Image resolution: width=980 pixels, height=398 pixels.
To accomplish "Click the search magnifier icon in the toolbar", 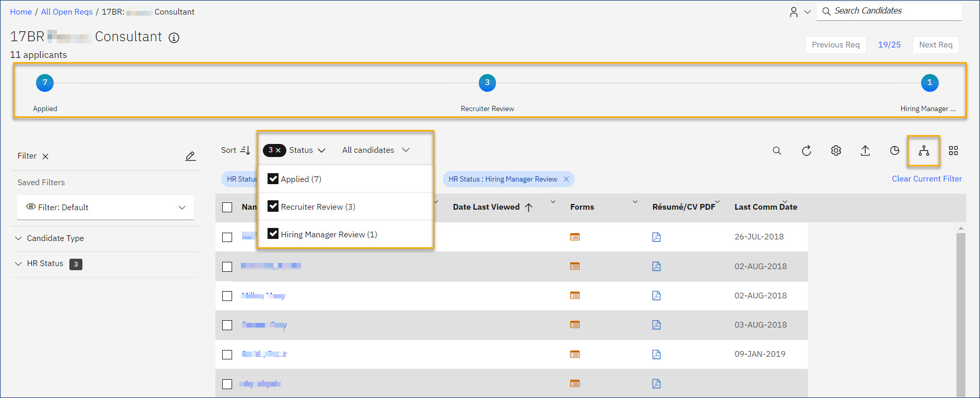I will (777, 151).
